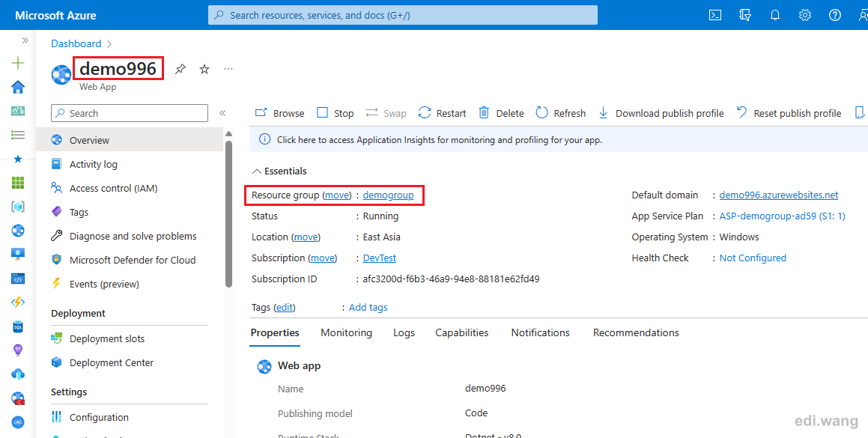Open All services list icon in the sidebar
Viewport: 868px width, 438px height.
click(x=18, y=135)
